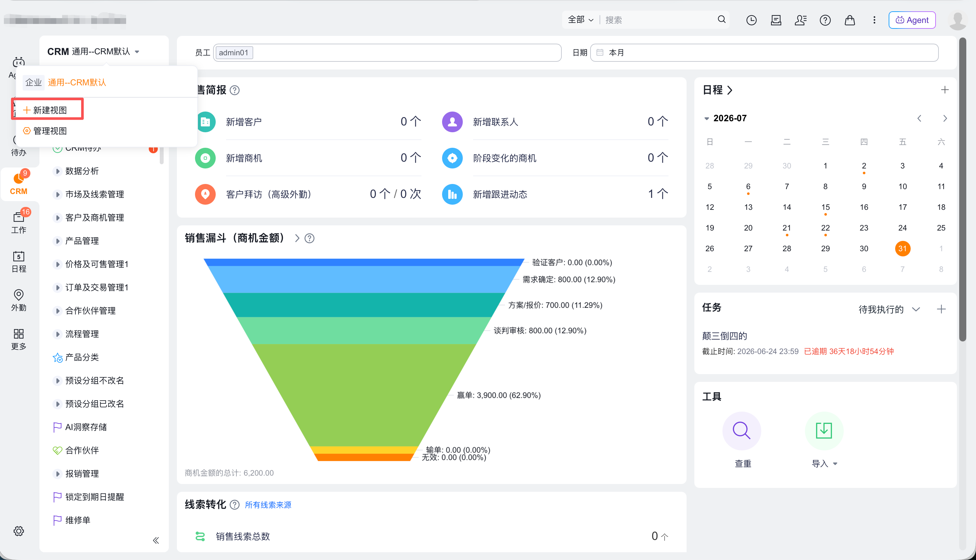Open 产品分类 in navigation
976x560 pixels.
[82, 357]
